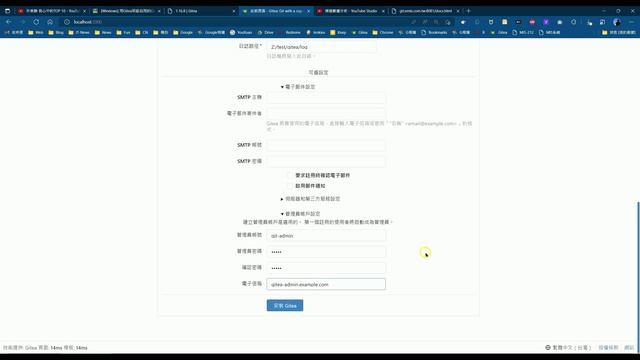Toggle 要求註冊時確認電子郵件 checkbox
Screen dimensions: 640x360
(x=289, y=175)
